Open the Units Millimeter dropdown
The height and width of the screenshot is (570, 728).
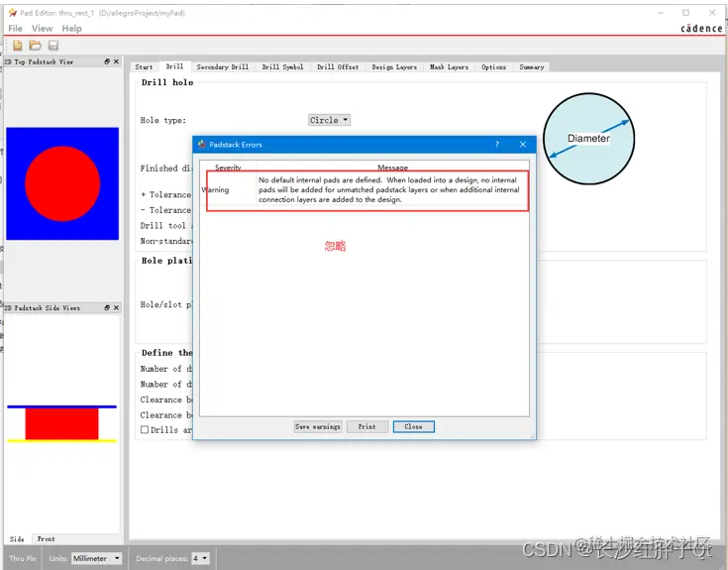(97, 558)
